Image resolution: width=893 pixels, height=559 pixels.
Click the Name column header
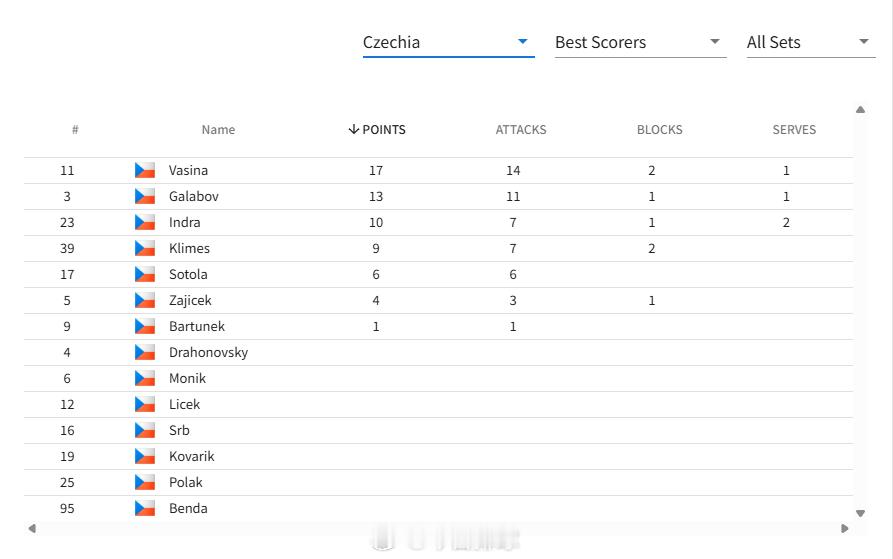218,130
